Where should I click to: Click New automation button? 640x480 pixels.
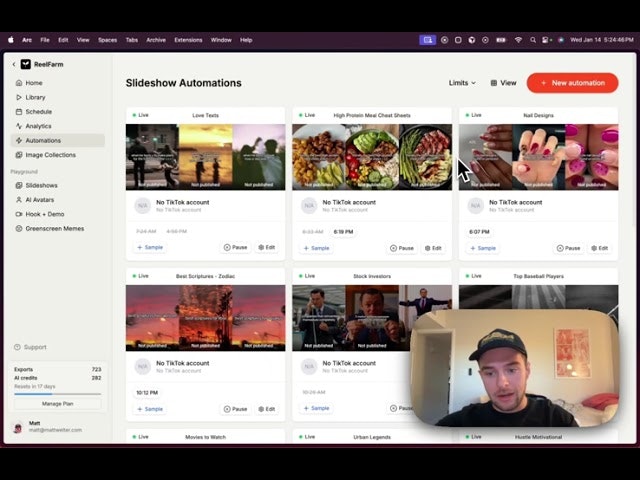(572, 83)
